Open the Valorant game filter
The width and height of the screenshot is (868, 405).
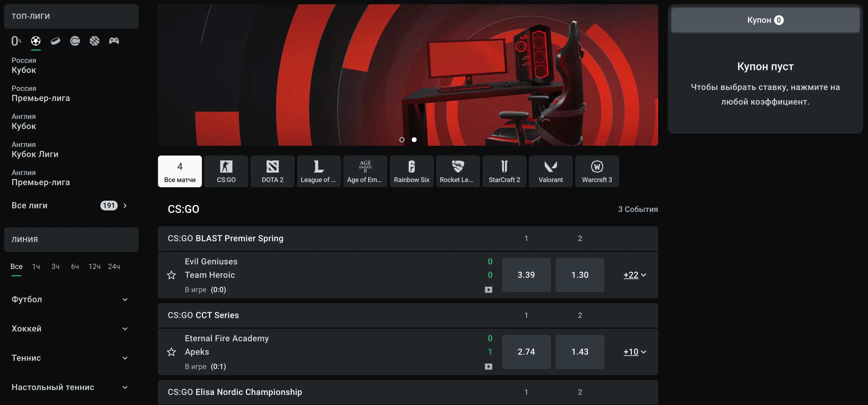click(550, 171)
